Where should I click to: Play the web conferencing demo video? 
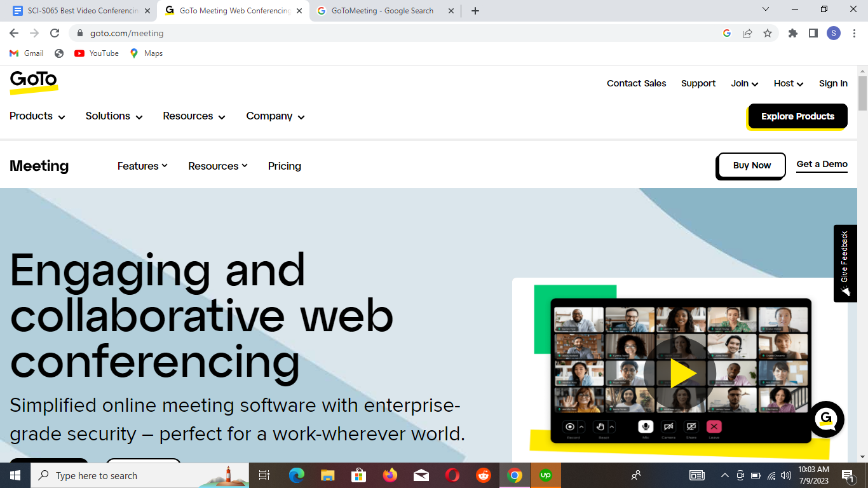[x=682, y=374]
